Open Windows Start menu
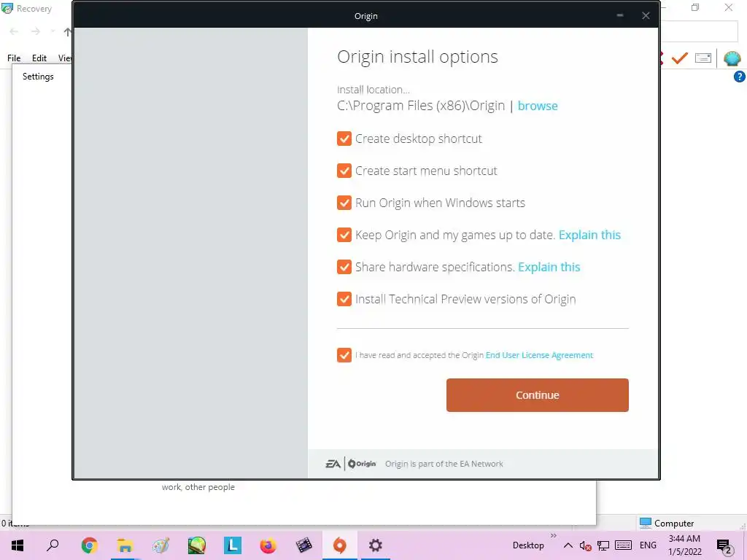Viewport: 747px width, 560px height. coord(18,545)
